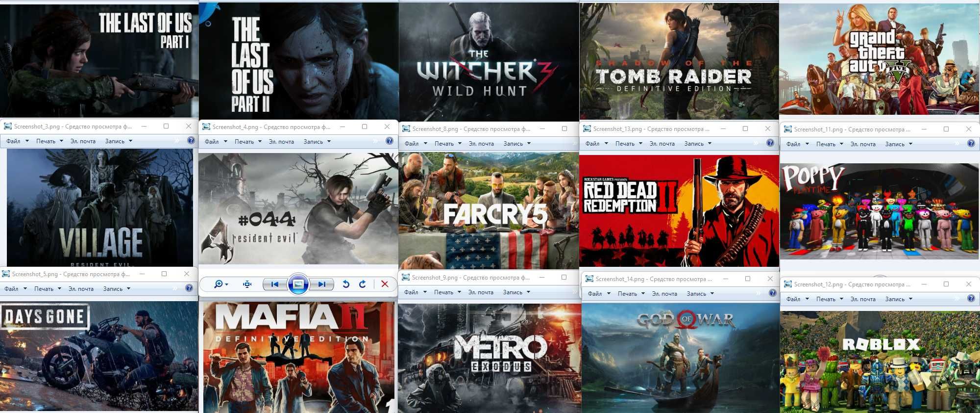Click the Screenshot_4.png title bar app icon

[x=206, y=127]
